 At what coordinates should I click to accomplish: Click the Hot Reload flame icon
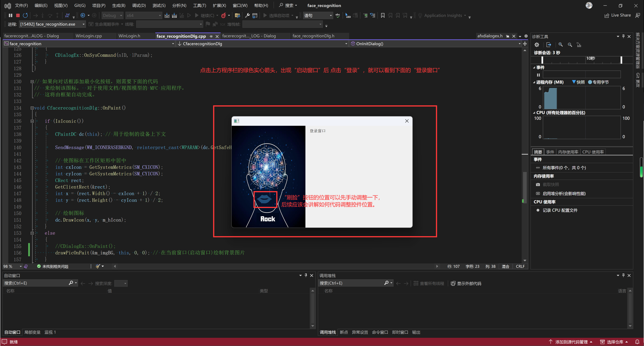click(x=223, y=16)
